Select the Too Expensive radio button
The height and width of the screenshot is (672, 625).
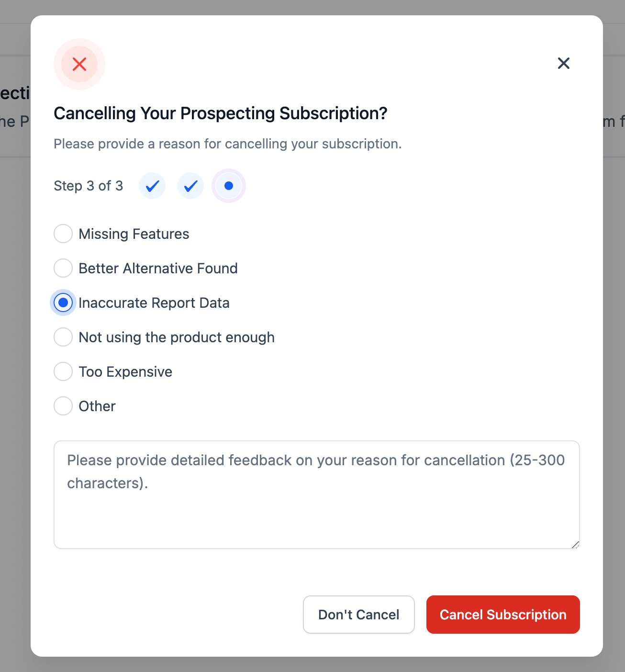tap(63, 371)
